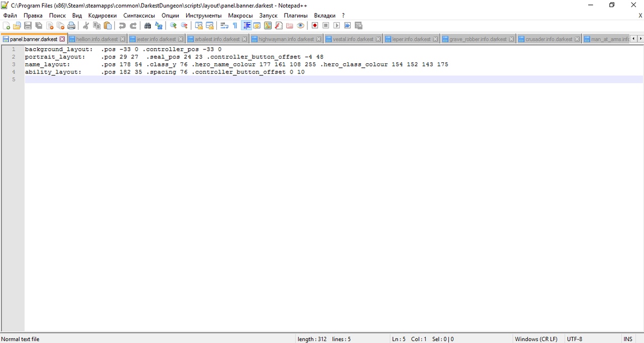Open the Правка menu
644x343 pixels.
pos(33,16)
